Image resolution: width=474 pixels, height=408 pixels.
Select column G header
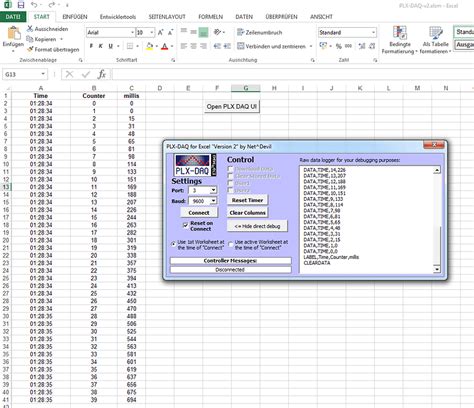point(246,88)
